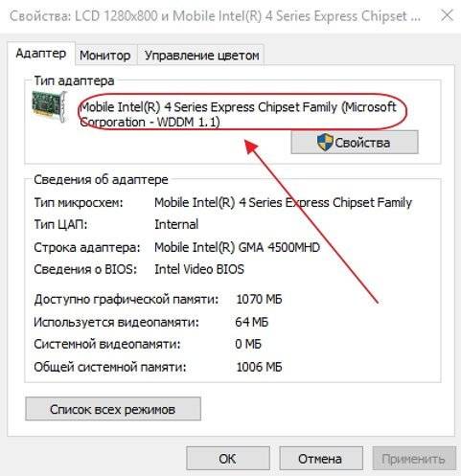Click the dialog title bar text
Viewport: 461px width, 476px height.
[216, 16]
